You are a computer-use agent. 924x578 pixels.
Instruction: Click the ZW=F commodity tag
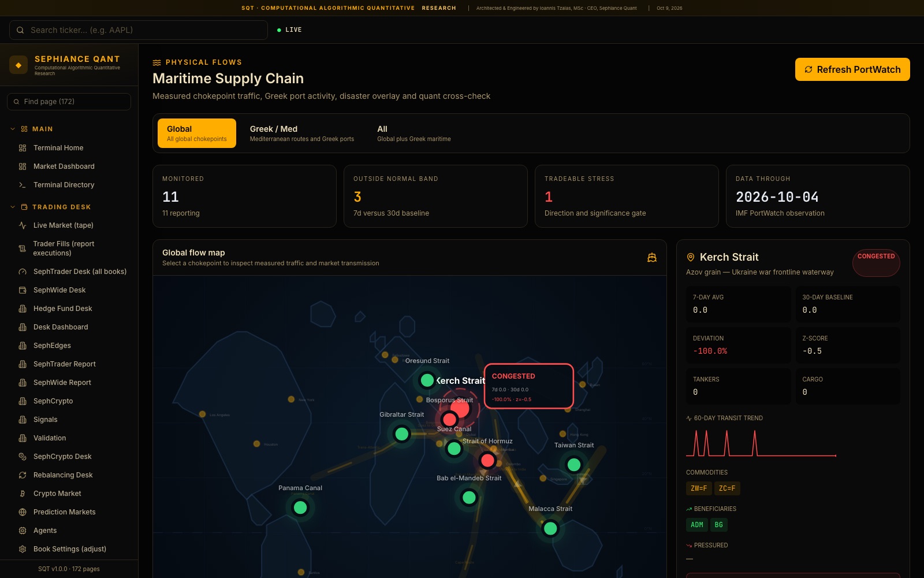(699, 488)
